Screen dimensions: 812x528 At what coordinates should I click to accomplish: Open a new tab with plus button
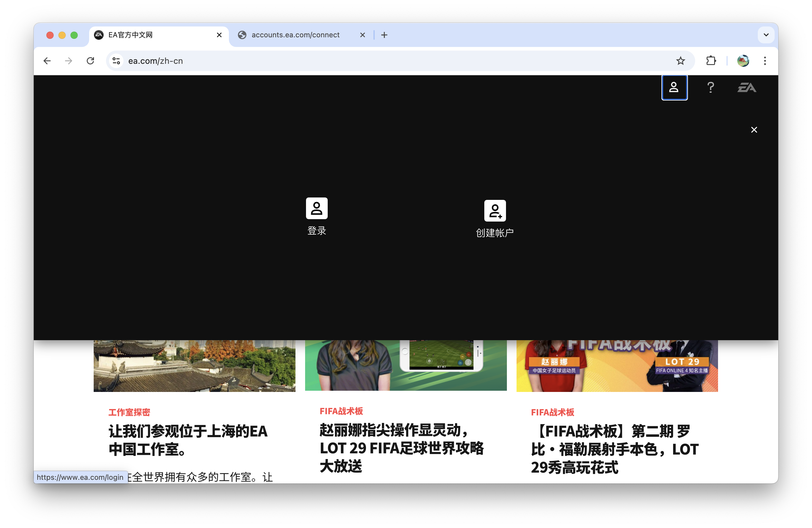point(384,35)
